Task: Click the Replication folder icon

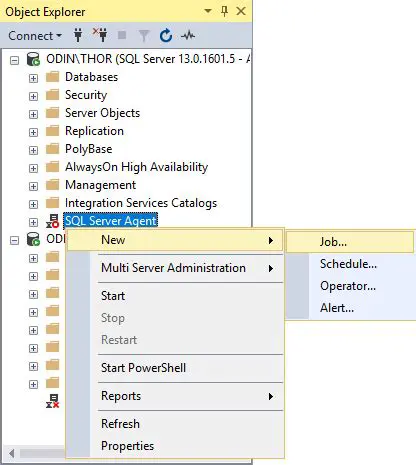Action: 52,131
